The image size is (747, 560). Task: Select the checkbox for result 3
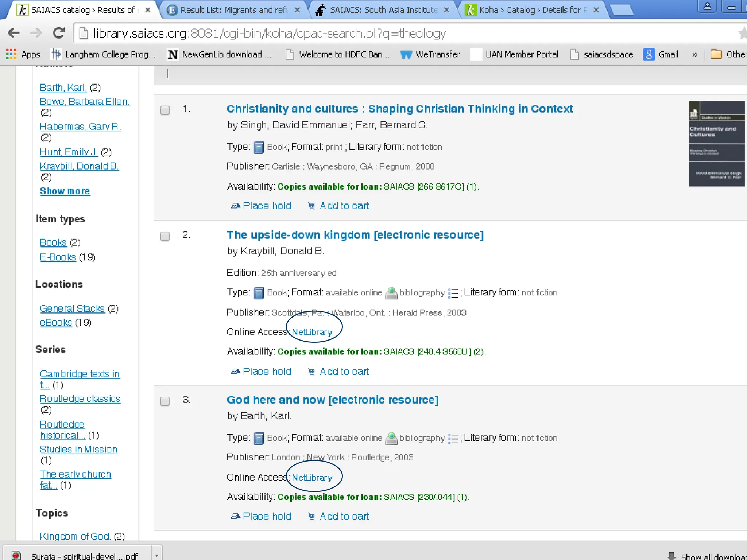pyautogui.click(x=165, y=401)
